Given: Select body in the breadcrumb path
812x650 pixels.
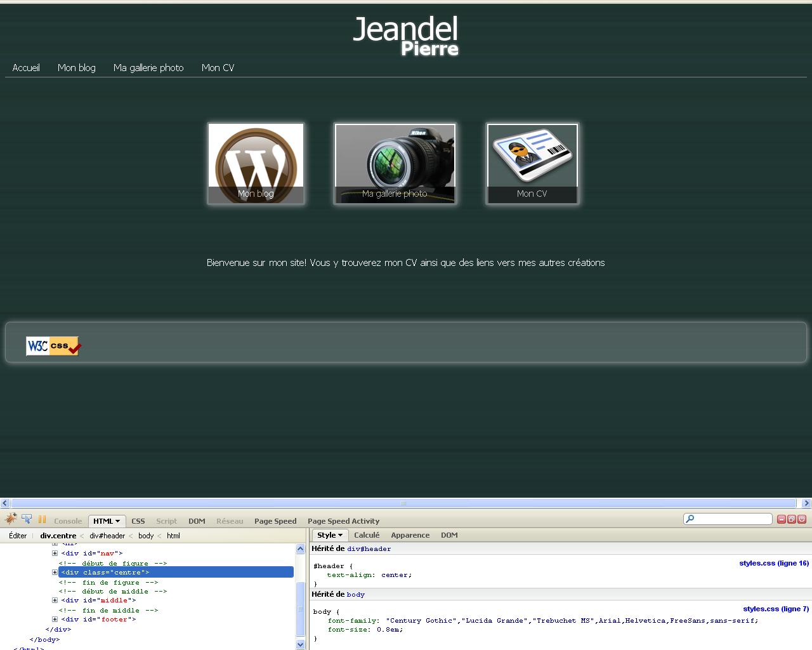Looking at the screenshot, I should [146, 536].
